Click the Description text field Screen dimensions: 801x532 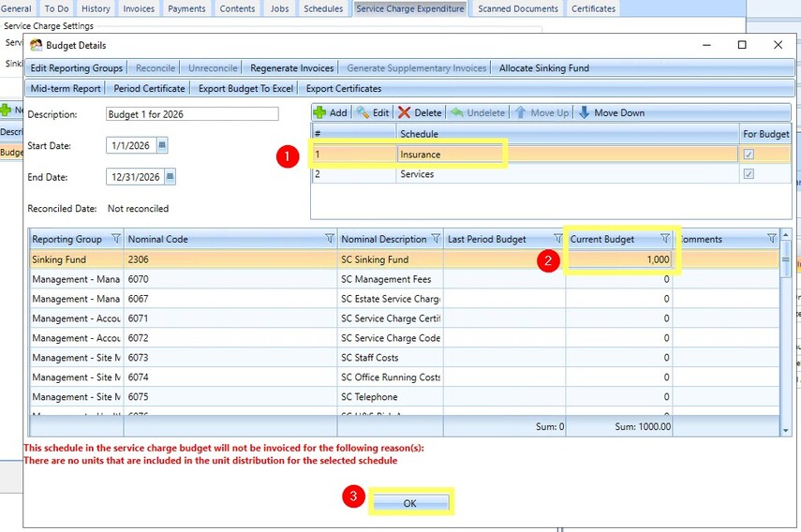point(192,114)
